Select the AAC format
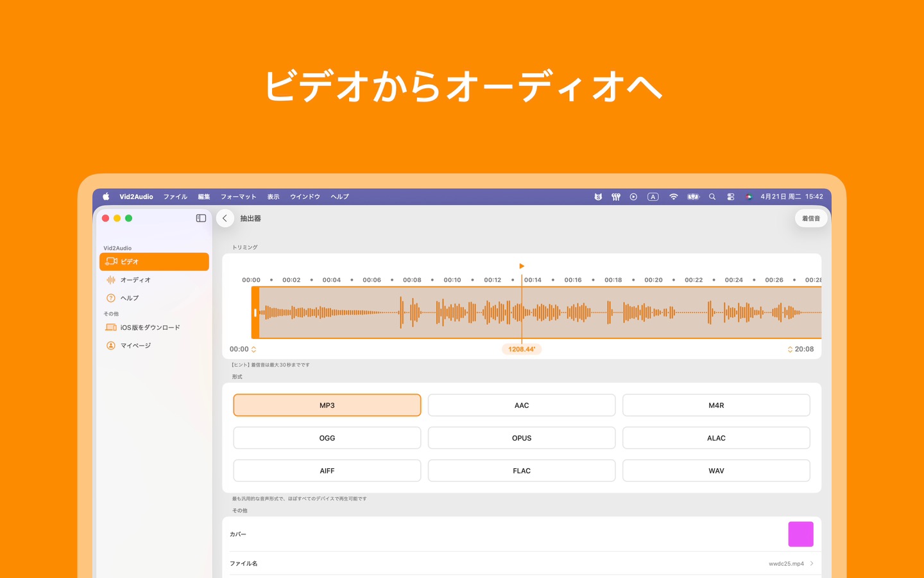 tap(522, 405)
